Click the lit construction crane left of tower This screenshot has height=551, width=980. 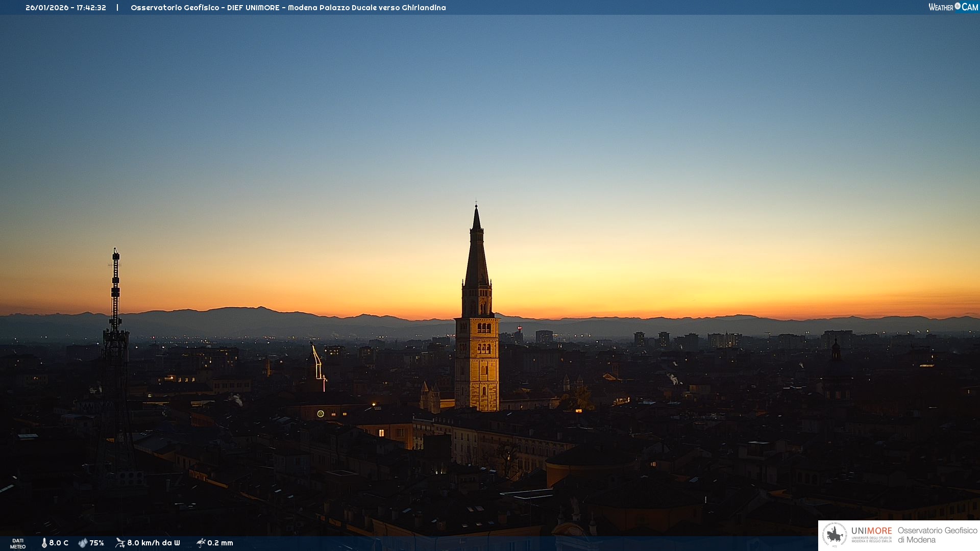click(317, 363)
